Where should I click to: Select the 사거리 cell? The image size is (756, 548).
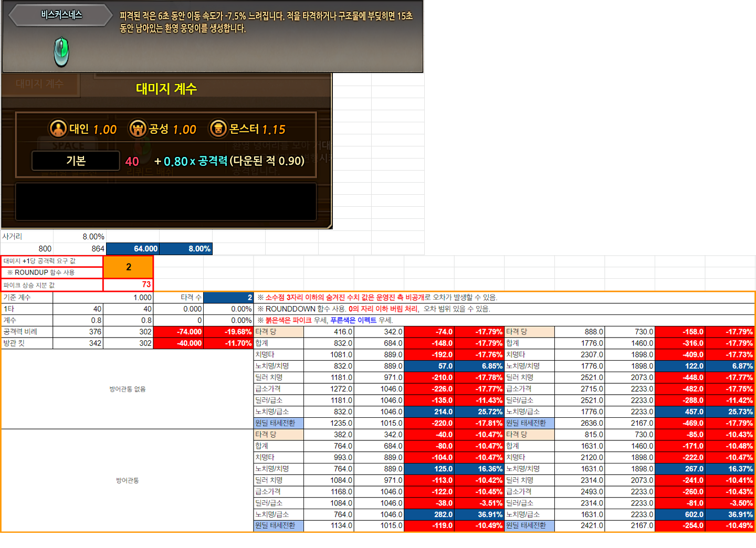click(x=27, y=237)
